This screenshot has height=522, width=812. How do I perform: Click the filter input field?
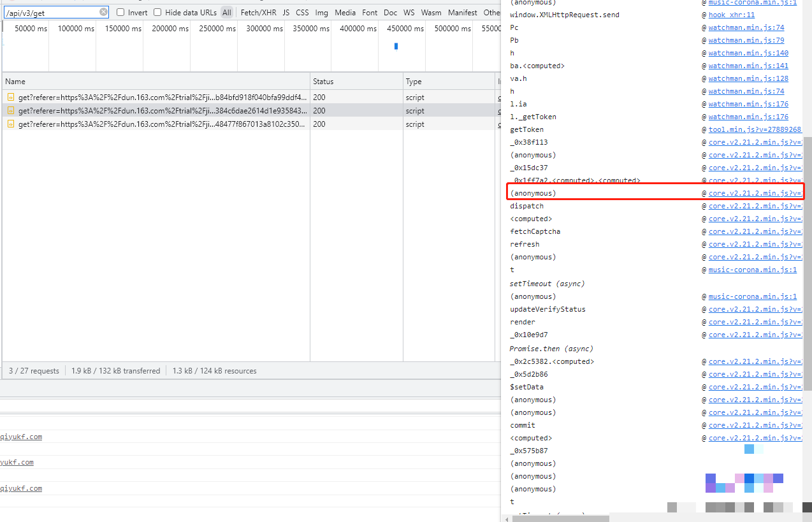[x=51, y=12]
